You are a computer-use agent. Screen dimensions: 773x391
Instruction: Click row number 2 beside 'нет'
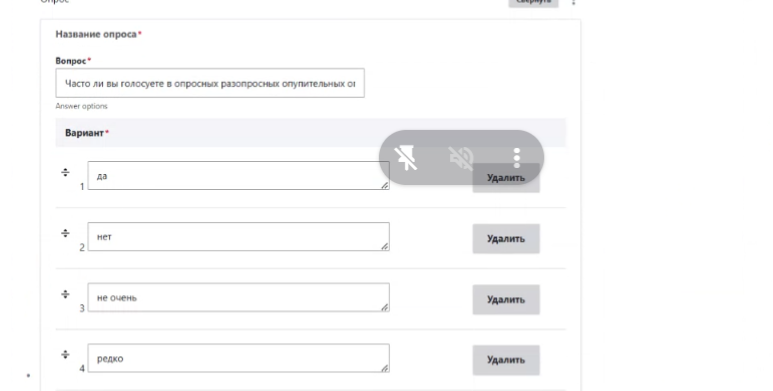click(82, 248)
